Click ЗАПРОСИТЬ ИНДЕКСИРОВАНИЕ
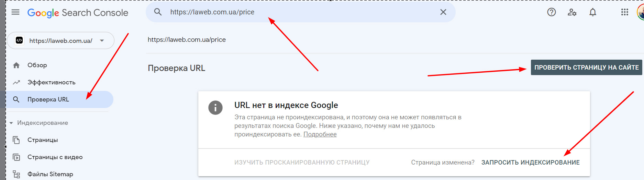The height and width of the screenshot is (180, 644). 530,163
